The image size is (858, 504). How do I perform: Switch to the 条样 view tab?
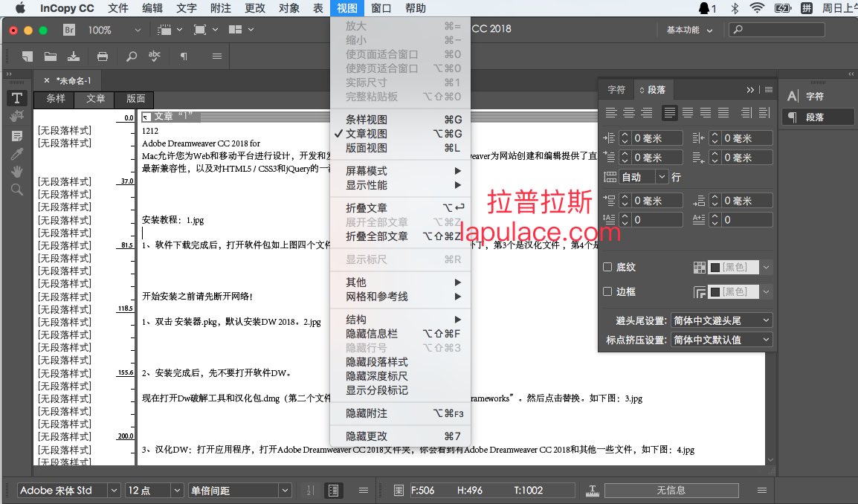pyautogui.click(x=56, y=99)
